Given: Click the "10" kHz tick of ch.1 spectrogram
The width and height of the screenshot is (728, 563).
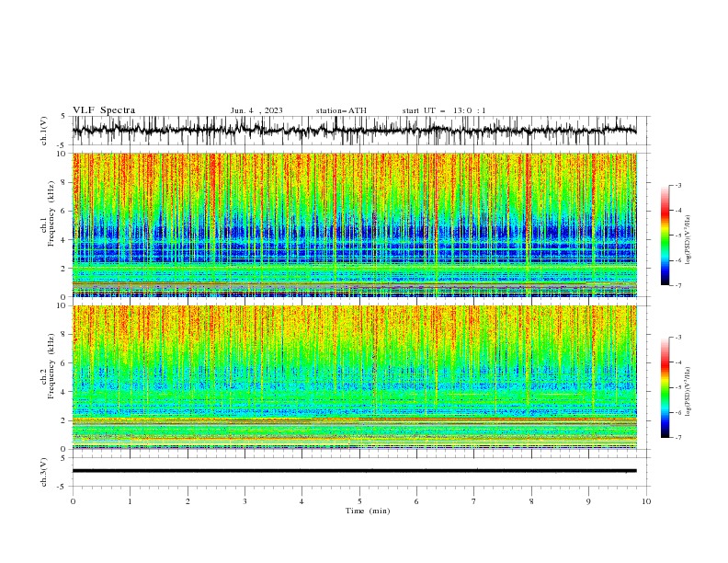Looking at the screenshot, I should coord(62,154).
